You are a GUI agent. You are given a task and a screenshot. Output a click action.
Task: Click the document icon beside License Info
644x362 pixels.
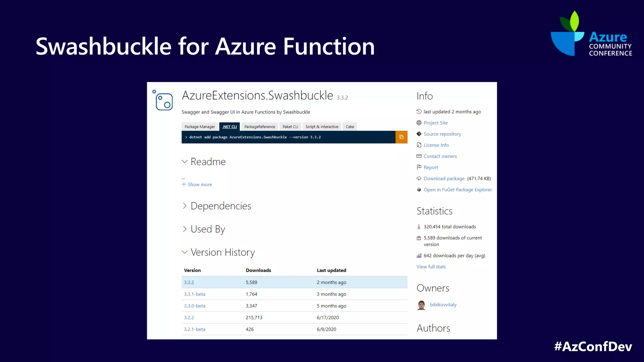(x=419, y=145)
